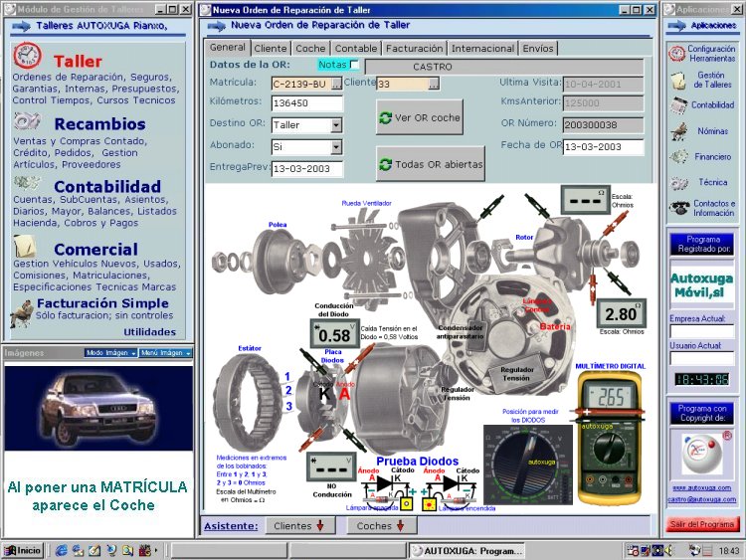746x560 pixels.
Task: Switch to the Cliente tab
Action: click(x=271, y=48)
